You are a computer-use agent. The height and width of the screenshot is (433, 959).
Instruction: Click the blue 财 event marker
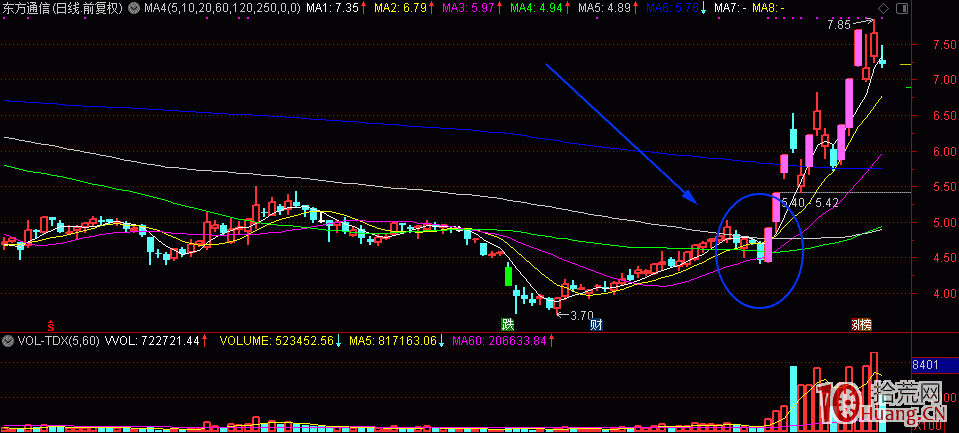596,325
